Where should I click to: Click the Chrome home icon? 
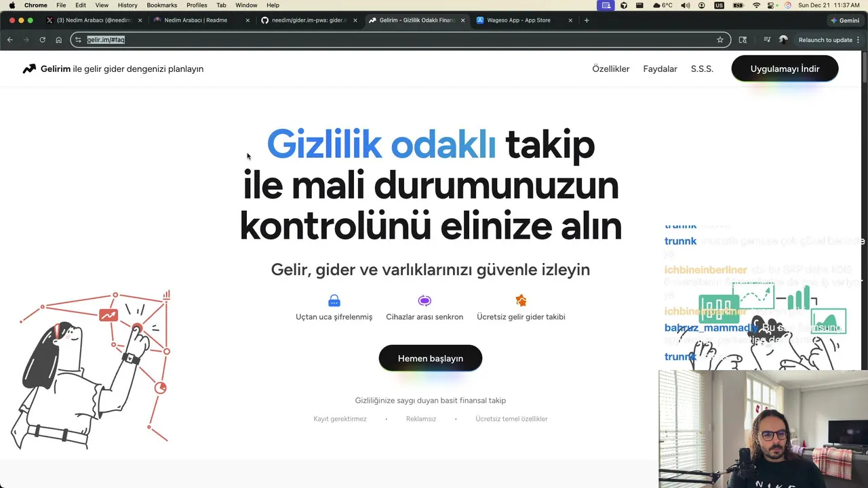[x=58, y=40]
